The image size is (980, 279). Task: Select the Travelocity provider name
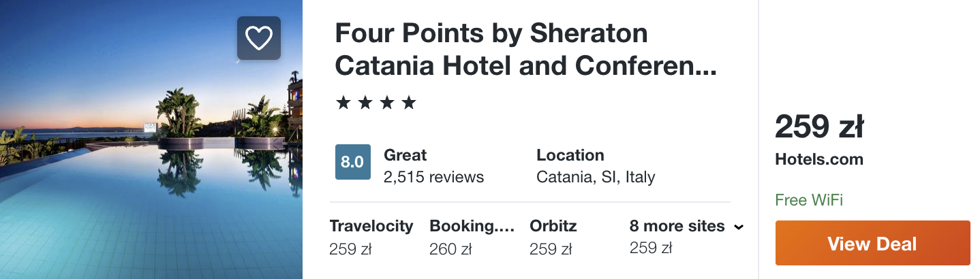(x=371, y=226)
